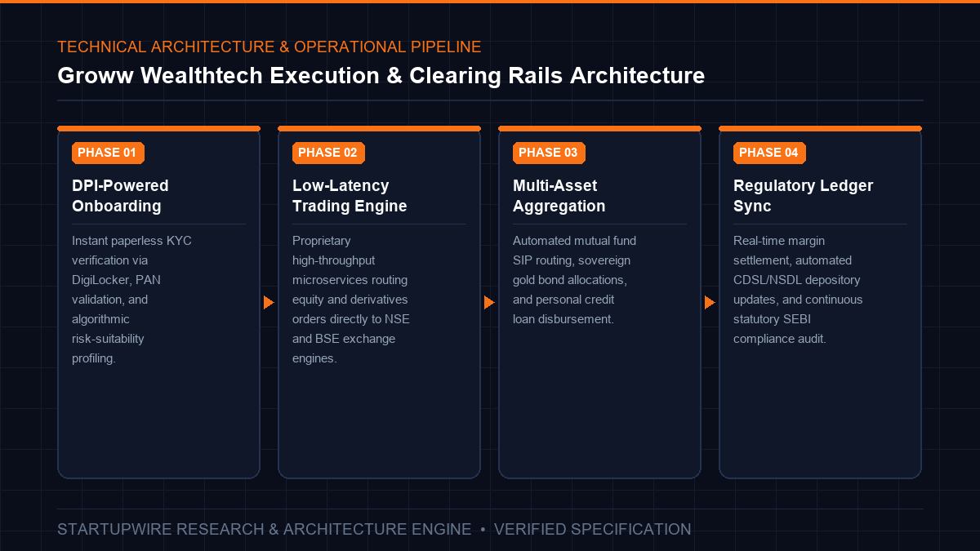Click the Technical Architecture & Operational Pipeline subtitle

click(x=269, y=47)
